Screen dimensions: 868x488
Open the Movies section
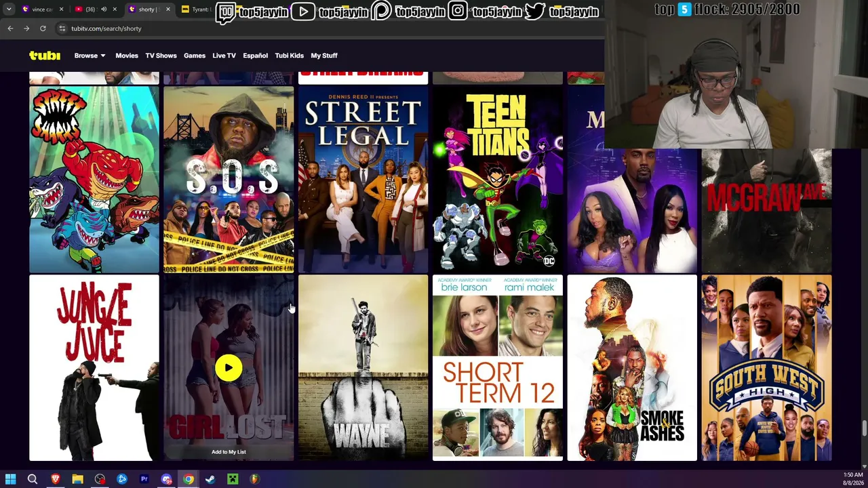click(x=127, y=56)
